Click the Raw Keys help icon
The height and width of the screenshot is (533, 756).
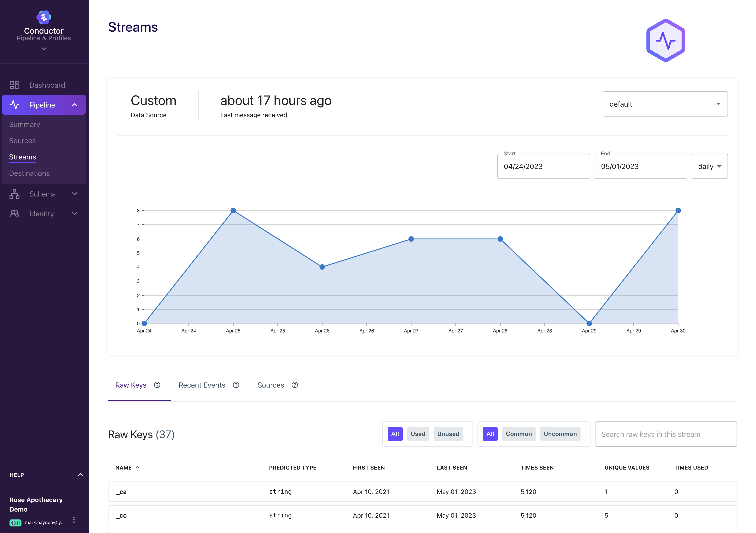click(157, 385)
